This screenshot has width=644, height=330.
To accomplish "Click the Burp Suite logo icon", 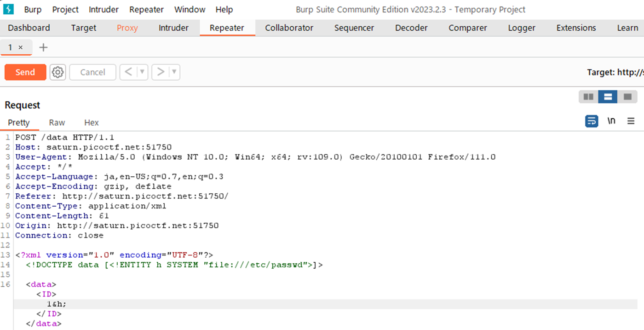I will (9, 9).
